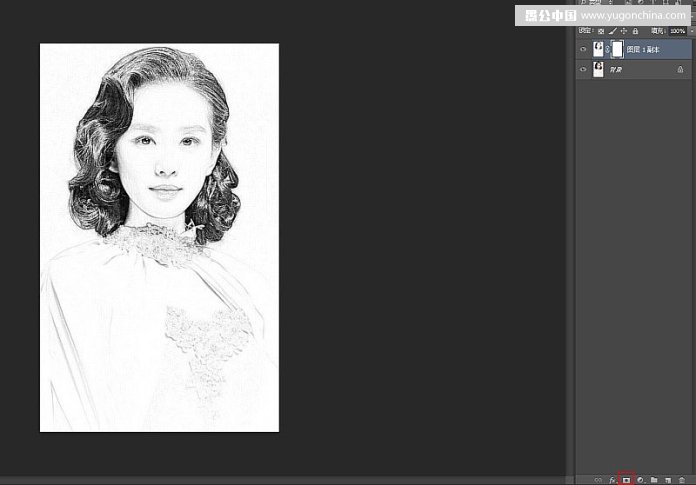Viewport: 696px width, 485px height.
Task: Create new fill or adjustment layer
Action: point(640,480)
